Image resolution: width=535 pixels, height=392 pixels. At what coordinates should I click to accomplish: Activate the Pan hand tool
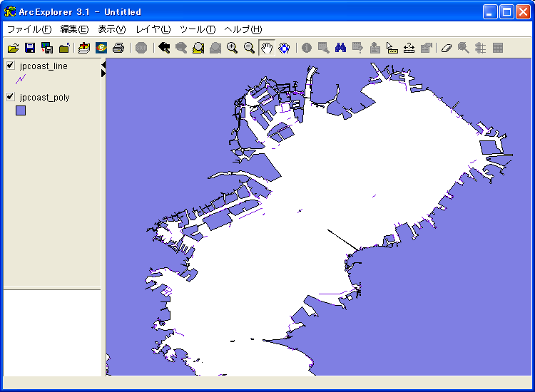click(x=267, y=48)
